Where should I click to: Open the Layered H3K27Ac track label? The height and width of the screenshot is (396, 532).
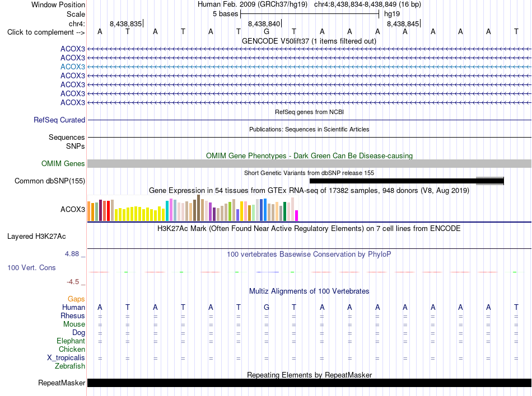coord(36,237)
